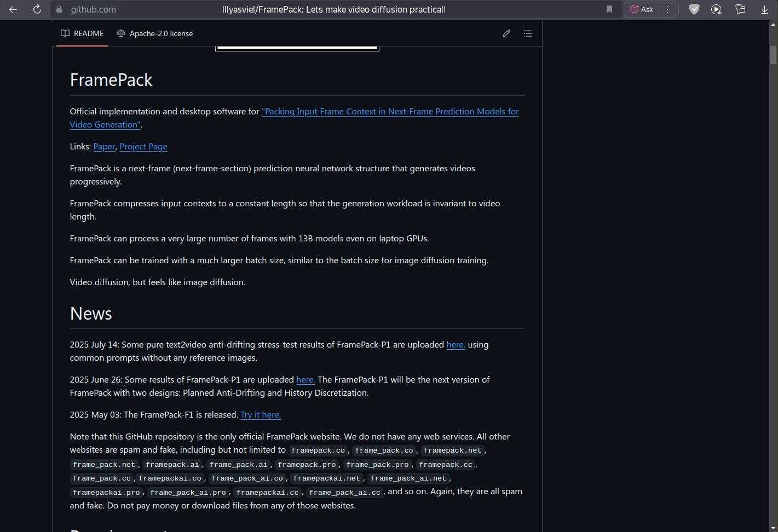Open the Project Page link
This screenshot has height=532, width=778.
click(x=143, y=147)
